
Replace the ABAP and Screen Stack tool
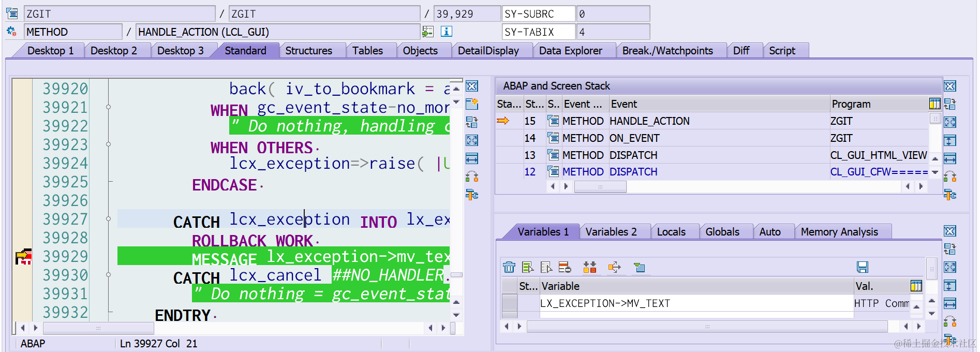pos(950,104)
